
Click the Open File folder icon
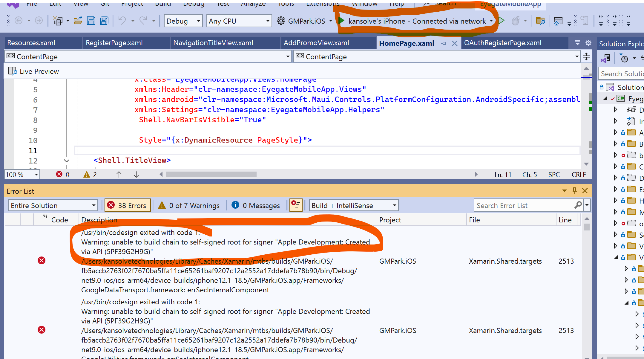[78, 21]
